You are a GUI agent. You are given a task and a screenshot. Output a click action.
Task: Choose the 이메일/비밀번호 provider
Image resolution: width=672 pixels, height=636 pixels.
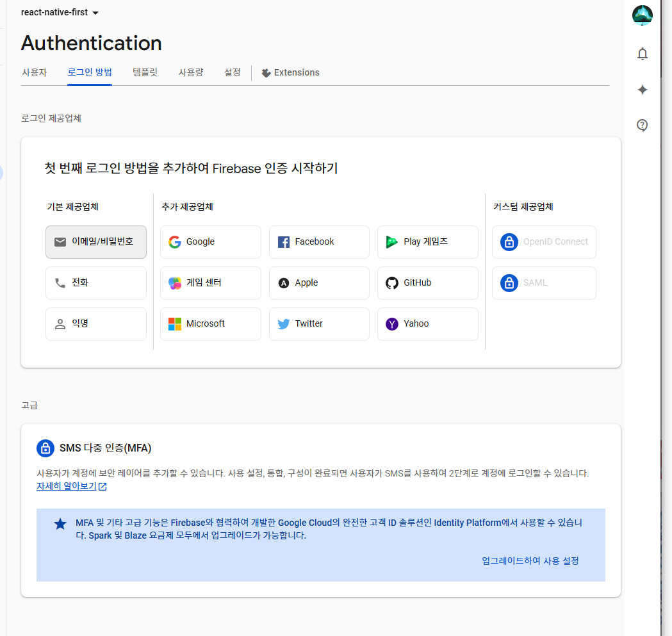click(x=96, y=242)
